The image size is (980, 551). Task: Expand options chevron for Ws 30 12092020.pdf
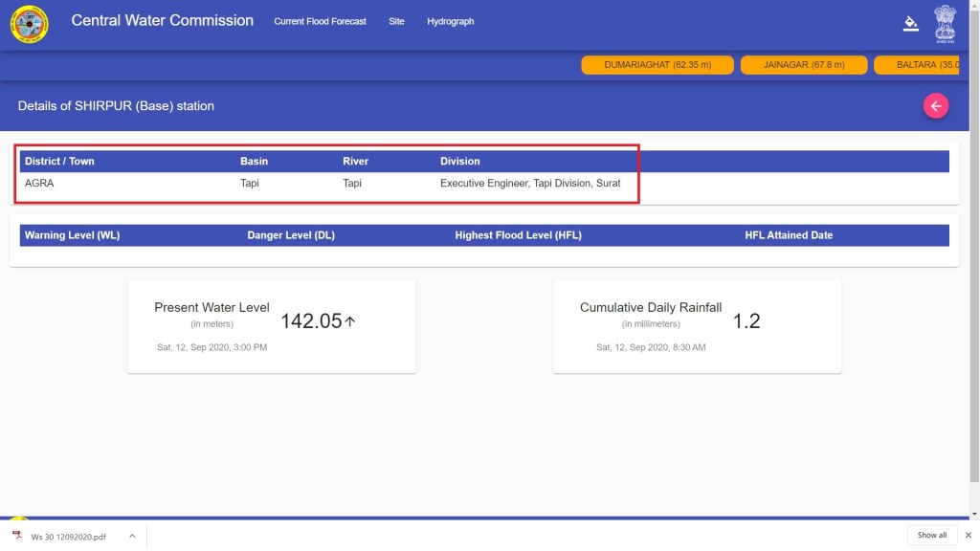[132, 536]
